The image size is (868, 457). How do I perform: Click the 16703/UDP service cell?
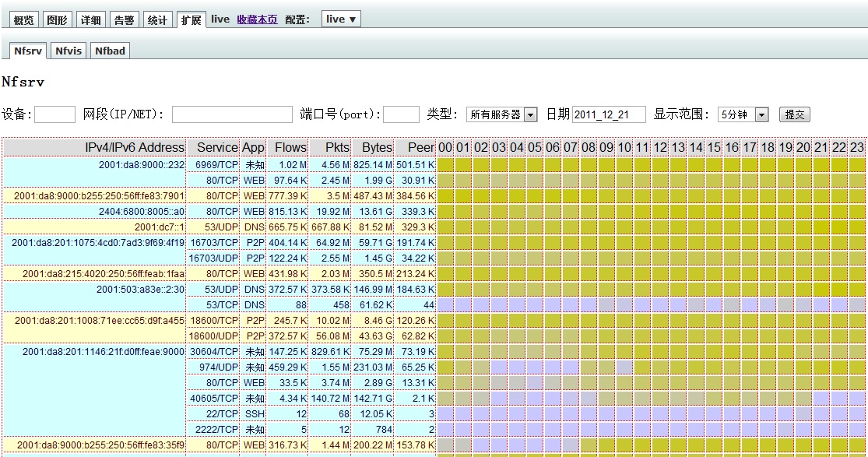click(x=213, y=258)
